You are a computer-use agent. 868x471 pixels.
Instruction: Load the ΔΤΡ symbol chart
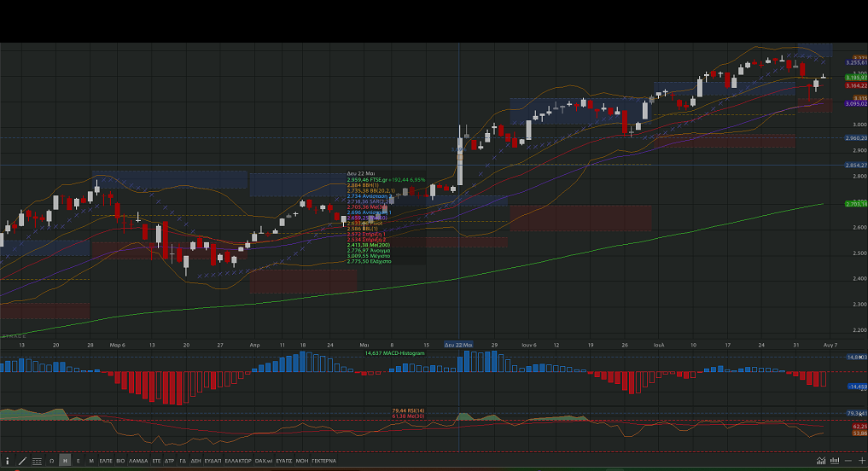[x=169, y=461]
